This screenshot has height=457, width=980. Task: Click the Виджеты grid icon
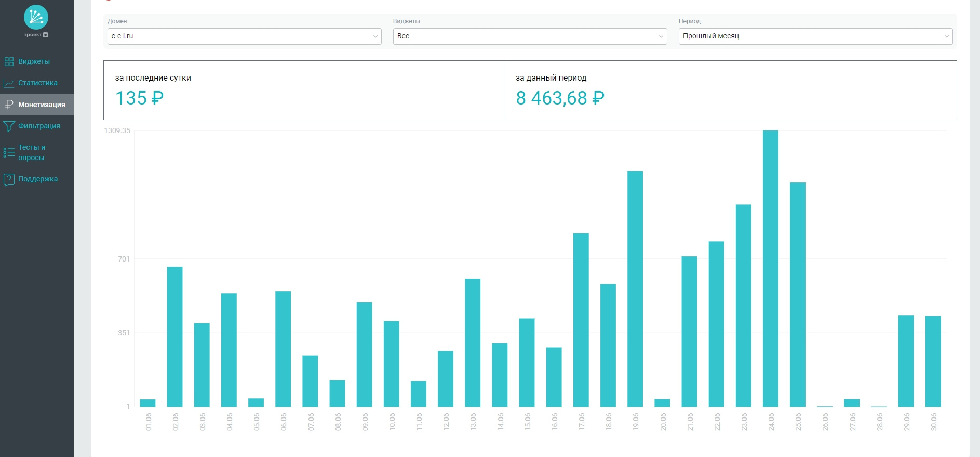click(9, 62)
